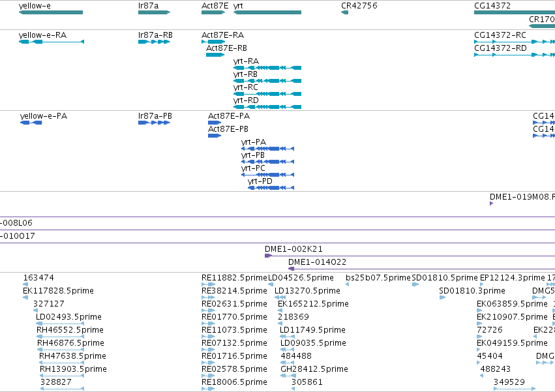The image size is (555, 392).
Task: Click the DME1-002K21 clone feature
Action: 410,256
